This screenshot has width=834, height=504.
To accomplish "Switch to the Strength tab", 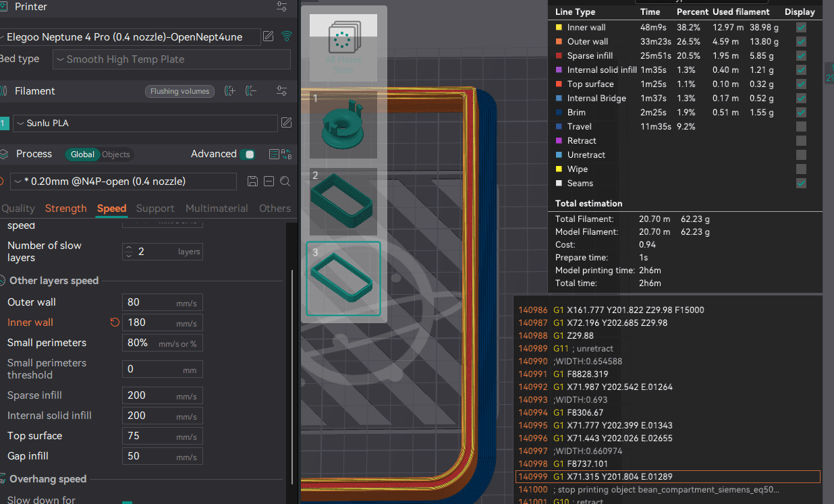I will coord(65,208).
